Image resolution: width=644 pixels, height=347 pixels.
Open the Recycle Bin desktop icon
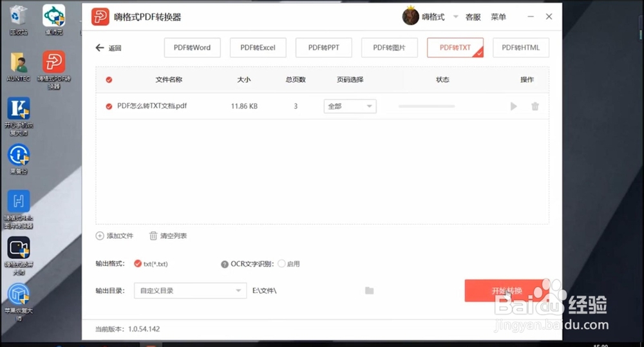[x=19, y=20]
